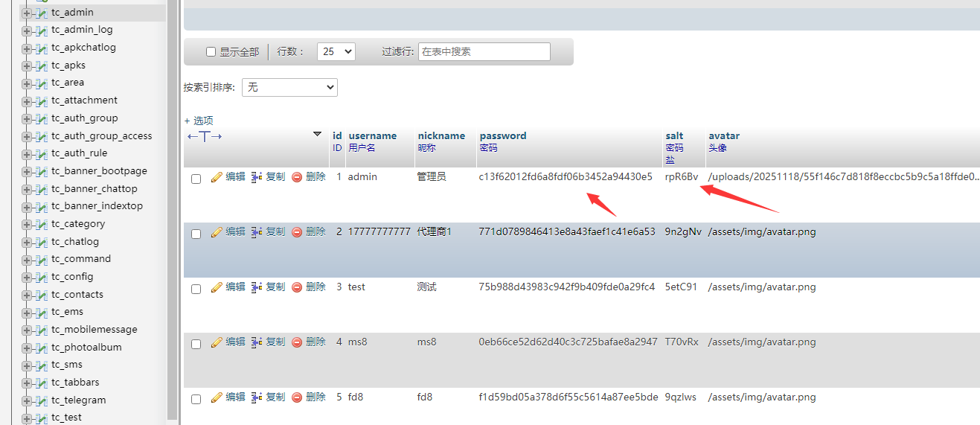
Task: Click the tc_config table icon in sidebar
Action: [x=41, y=277]
